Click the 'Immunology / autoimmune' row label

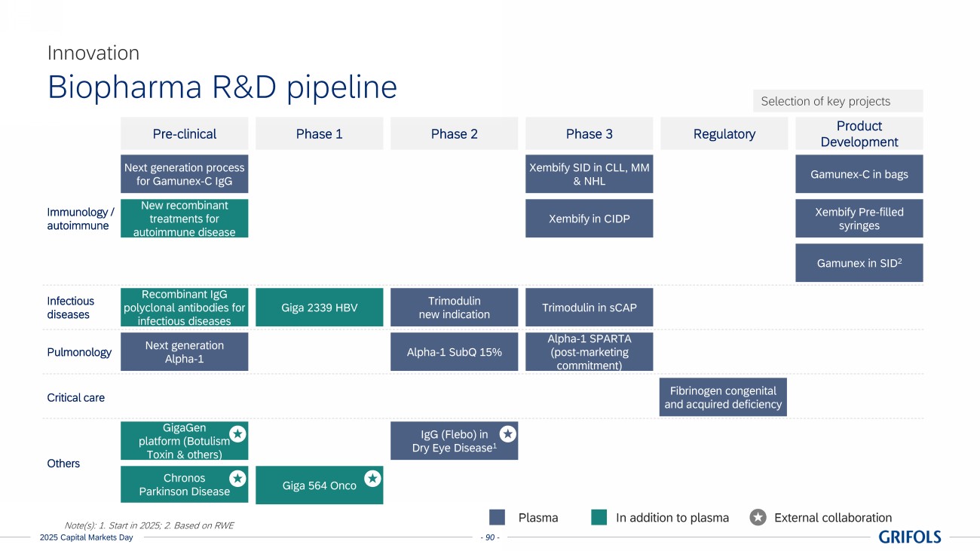pos(81,219)
